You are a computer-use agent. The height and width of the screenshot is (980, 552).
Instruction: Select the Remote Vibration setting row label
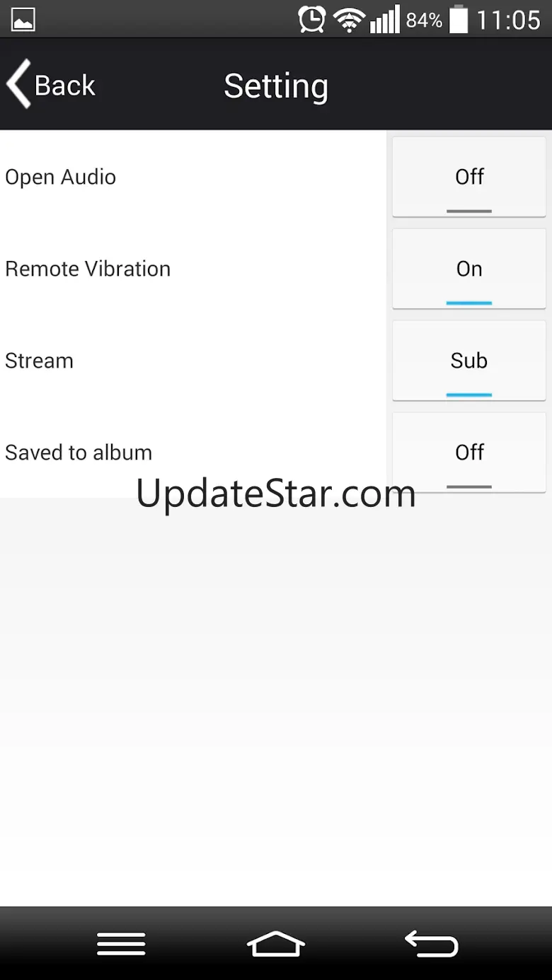coord(88,269)
